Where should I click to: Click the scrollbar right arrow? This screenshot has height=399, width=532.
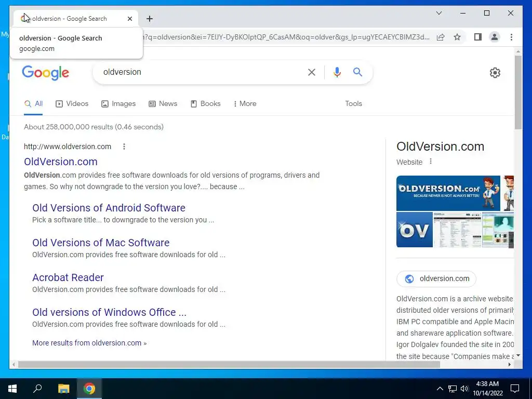[x=510, y=365]
